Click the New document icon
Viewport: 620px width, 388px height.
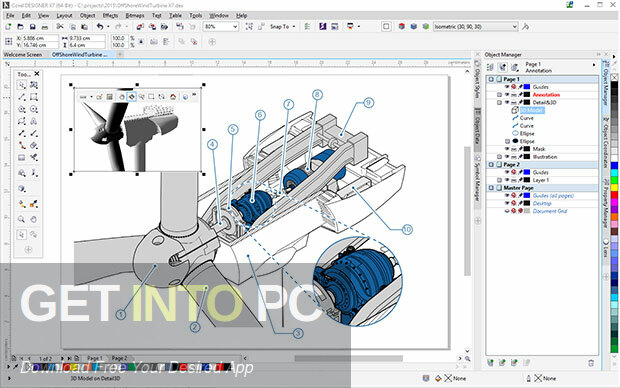(x=8, y=26)
